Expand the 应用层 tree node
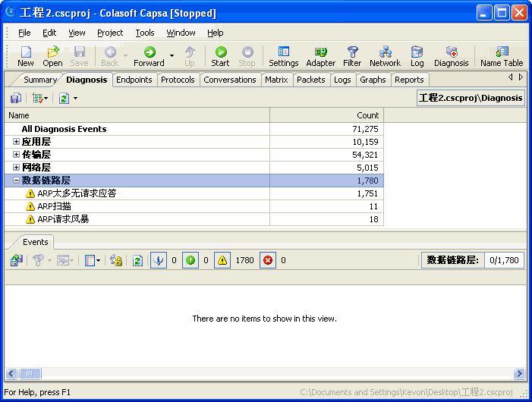This screenshot has width=532, height=402. click(x=17, y=142)
